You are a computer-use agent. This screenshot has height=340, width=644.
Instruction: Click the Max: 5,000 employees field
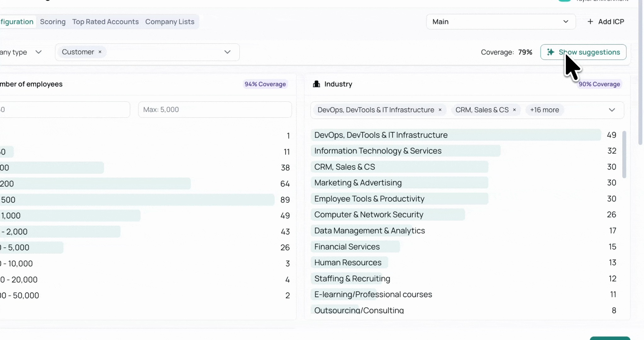coord(215,110)
